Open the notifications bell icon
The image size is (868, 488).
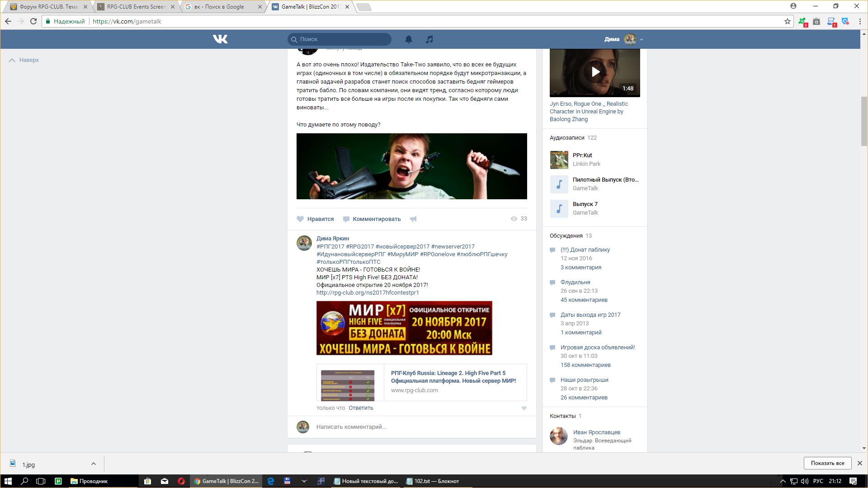(x=408, y=39)
